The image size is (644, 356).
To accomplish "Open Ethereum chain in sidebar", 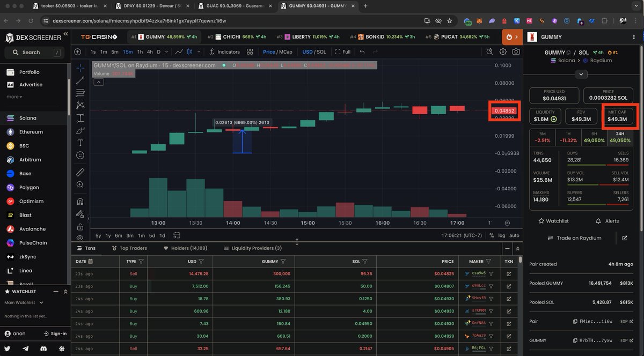I will point(32,132).
